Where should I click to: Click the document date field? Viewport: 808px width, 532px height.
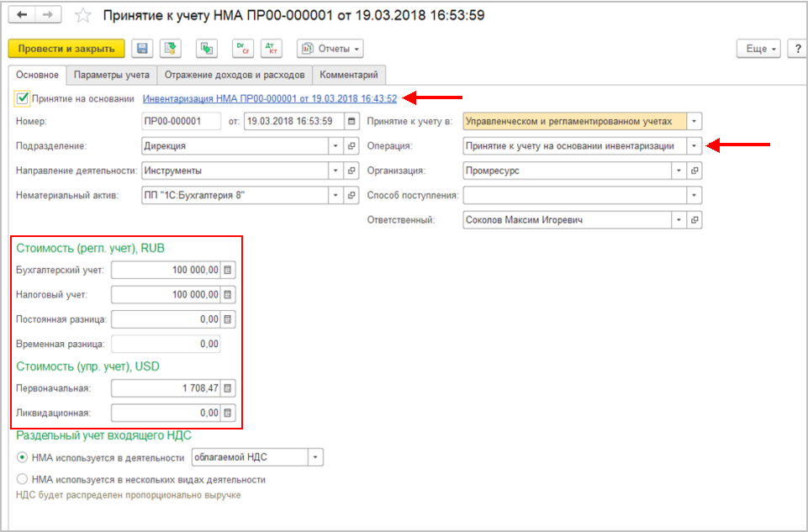(294, 122)
